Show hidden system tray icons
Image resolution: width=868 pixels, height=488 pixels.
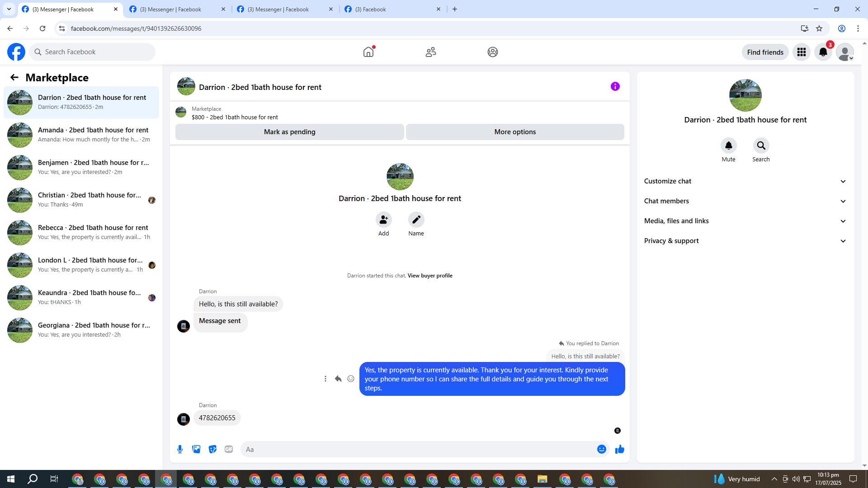(774, 479)
